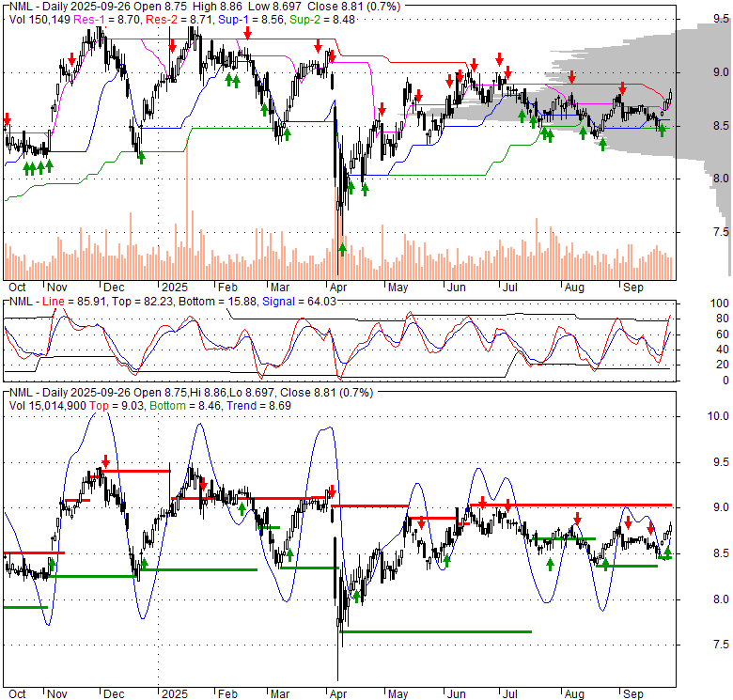Click the 7.5 price label on top chart axis
Image resolution: width=733 pixels, height=700 pixels.
click(x=721, y=232)
